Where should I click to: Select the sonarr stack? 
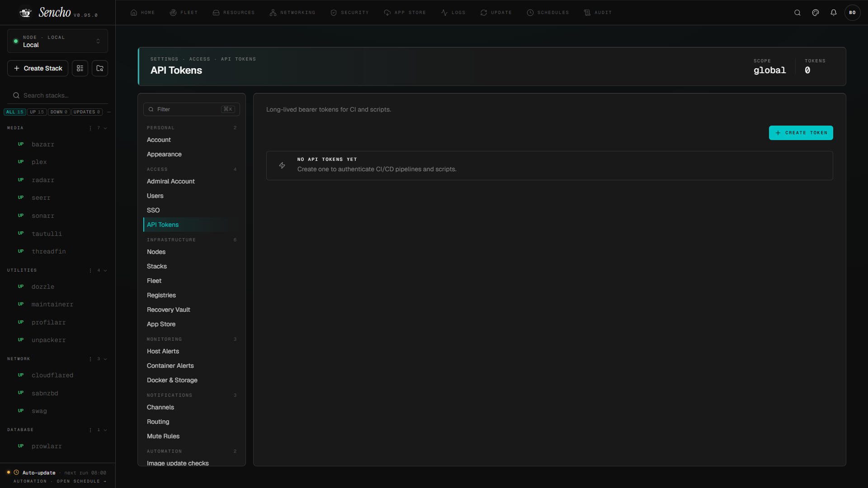(x=57, y=216)
